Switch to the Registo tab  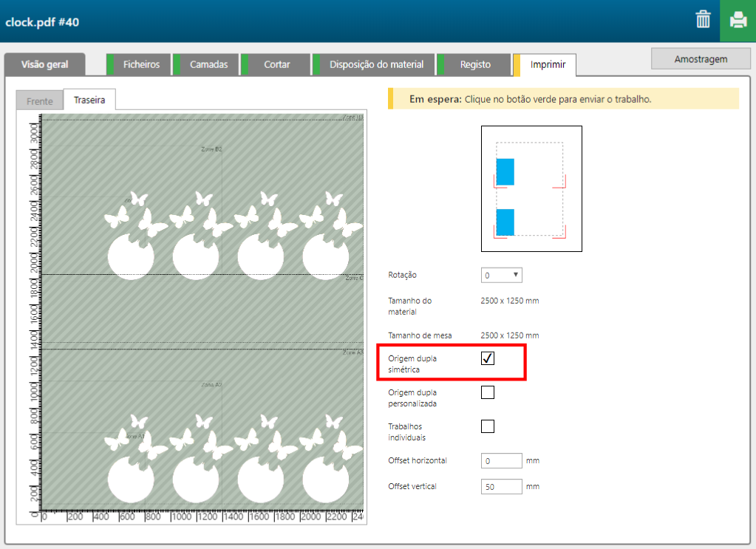click(475, 64)
